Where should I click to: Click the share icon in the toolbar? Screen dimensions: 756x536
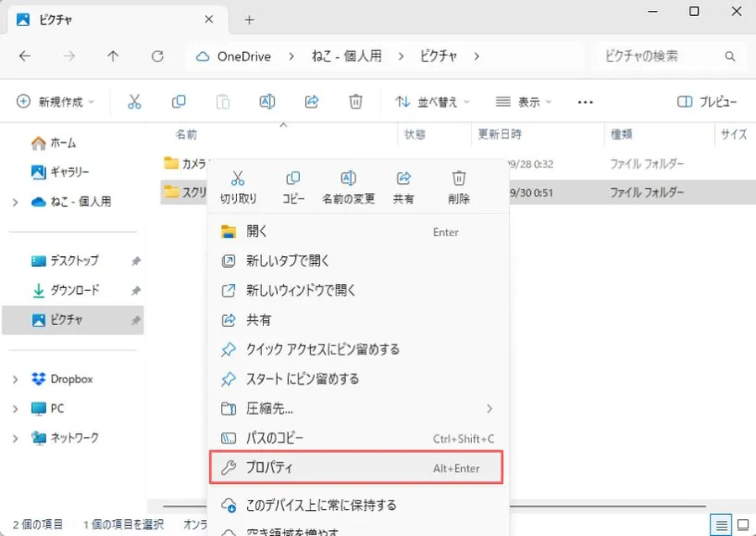[312, 102]
